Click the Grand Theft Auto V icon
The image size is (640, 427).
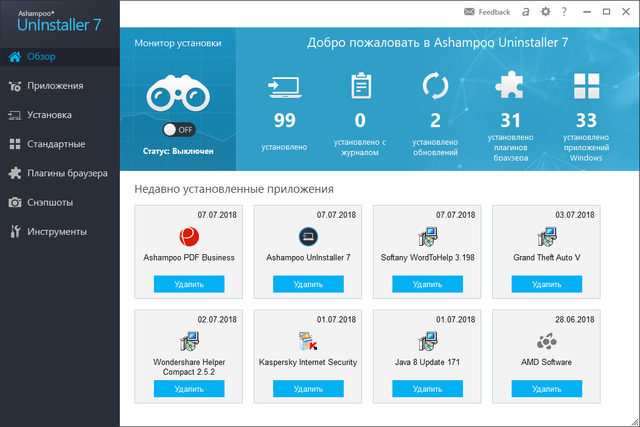(x=547, y=237)
